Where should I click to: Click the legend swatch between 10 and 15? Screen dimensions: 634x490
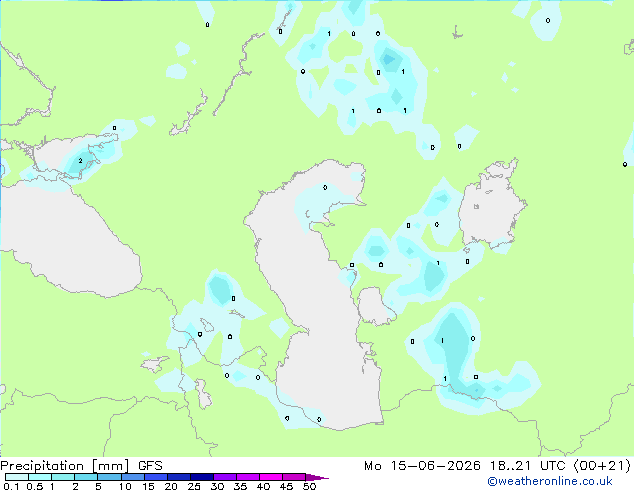pyautogui.click(x=133, y=477)
